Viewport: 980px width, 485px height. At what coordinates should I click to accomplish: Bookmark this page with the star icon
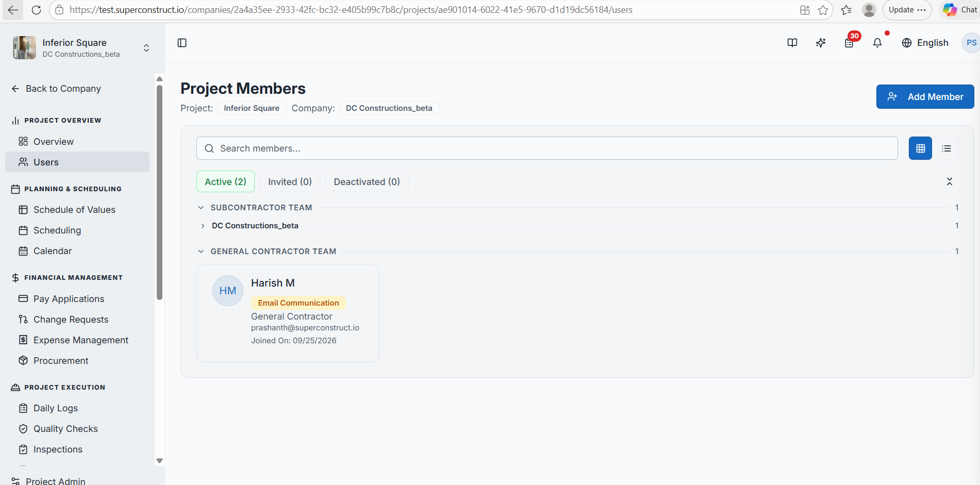pos(823,10)
